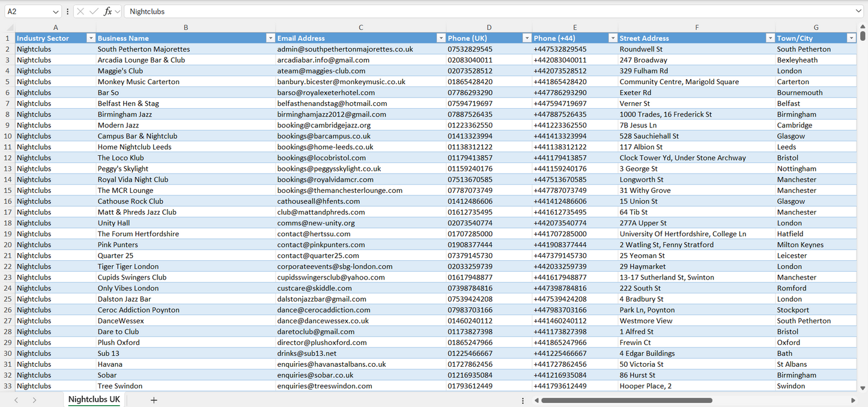Screen dimensions: 868x407
Task: Click cell +441138312122
Action: pyautogui.click(x=575, y=147)
